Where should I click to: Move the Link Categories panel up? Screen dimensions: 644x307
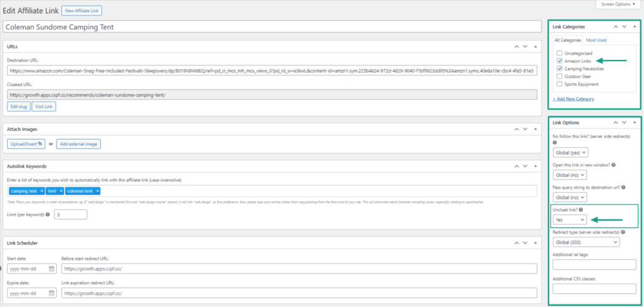[x=614, y=27]
